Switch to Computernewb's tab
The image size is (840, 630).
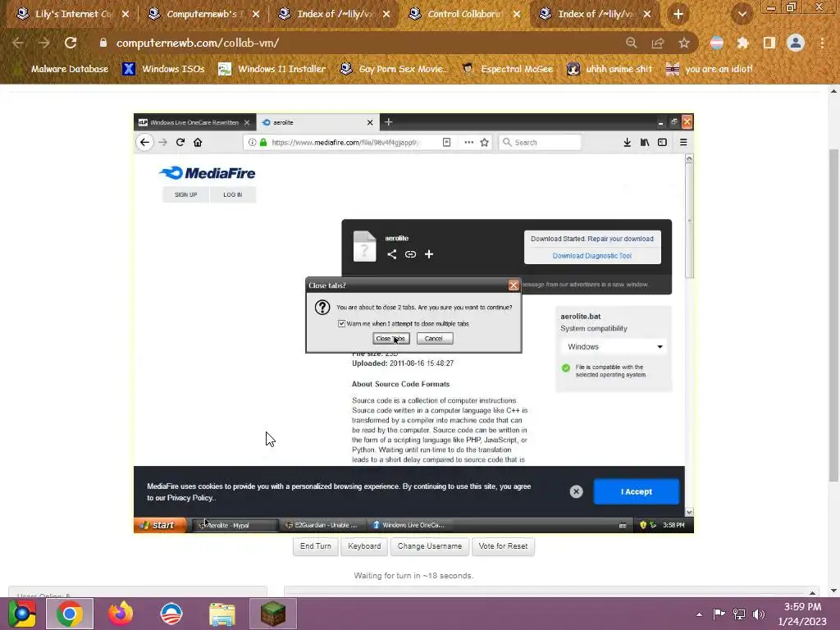point(202,14)
